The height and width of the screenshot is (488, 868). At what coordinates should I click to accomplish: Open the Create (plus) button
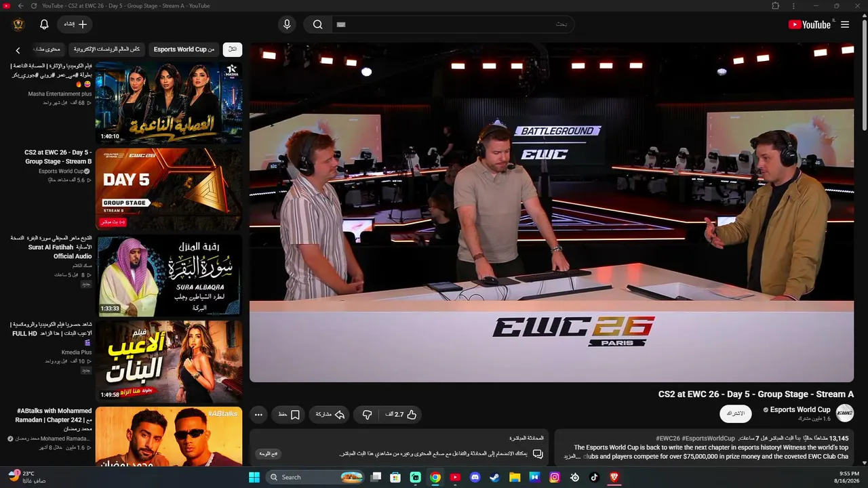(75, 24)
